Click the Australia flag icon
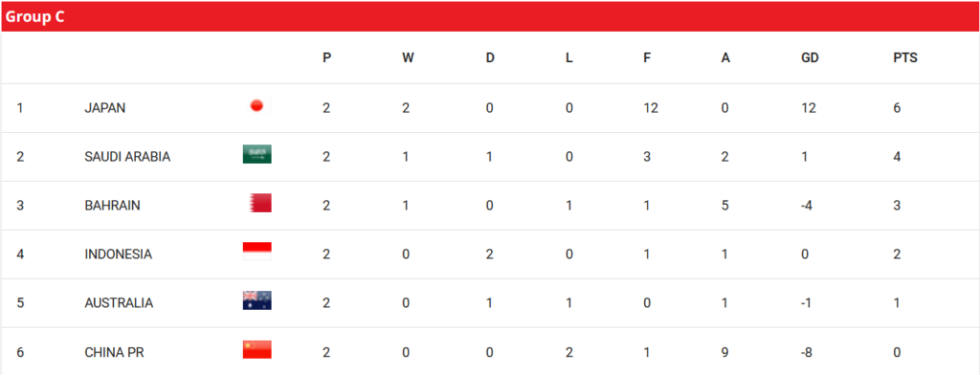The image size is (980, 375). coord(256,300)
